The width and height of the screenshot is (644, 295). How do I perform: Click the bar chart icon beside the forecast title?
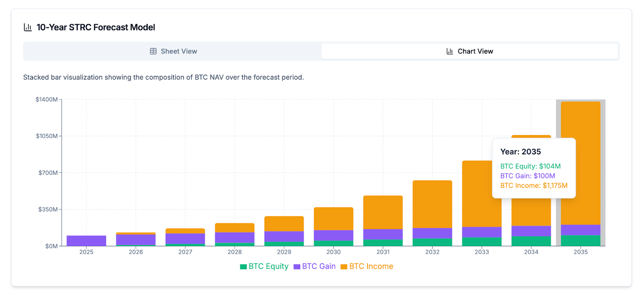[x=28, y=27]
